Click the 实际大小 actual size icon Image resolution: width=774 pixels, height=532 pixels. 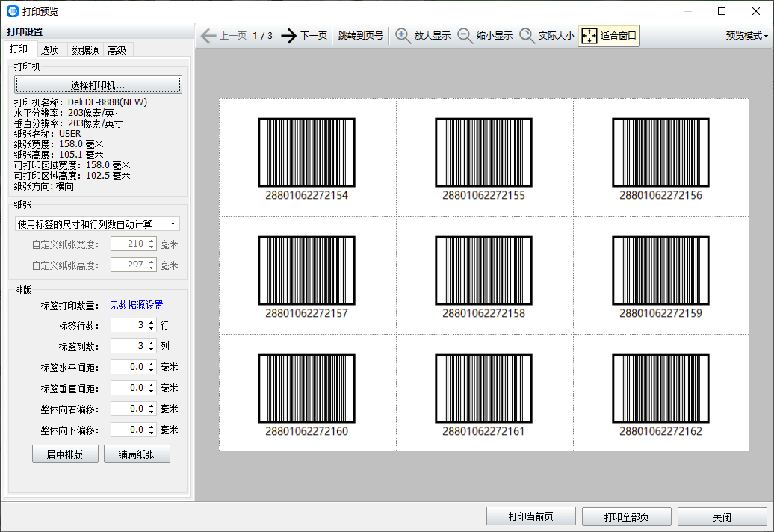pyautogui.click(x=527, y=36)
